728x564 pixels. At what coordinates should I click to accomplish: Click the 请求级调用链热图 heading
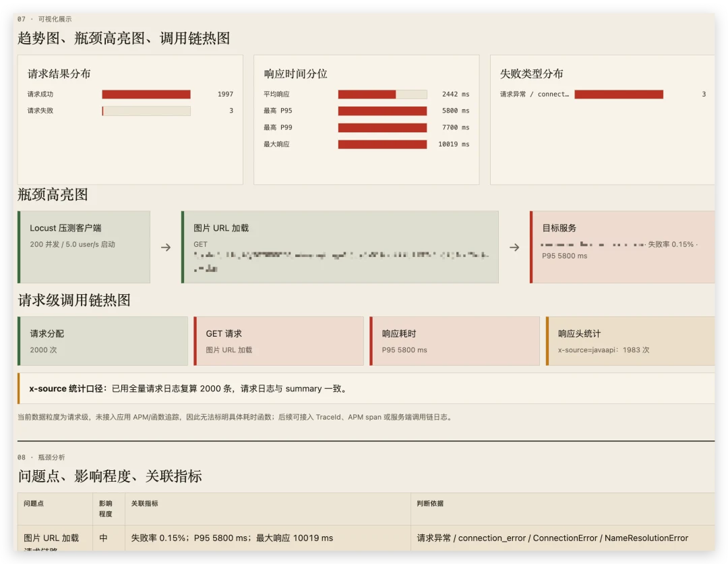74,300
